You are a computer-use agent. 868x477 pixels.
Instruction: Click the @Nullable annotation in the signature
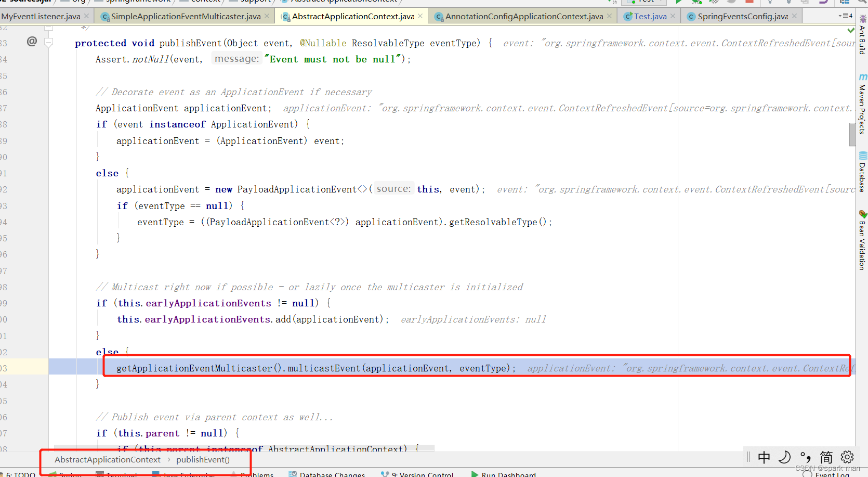tap(323, 43)
